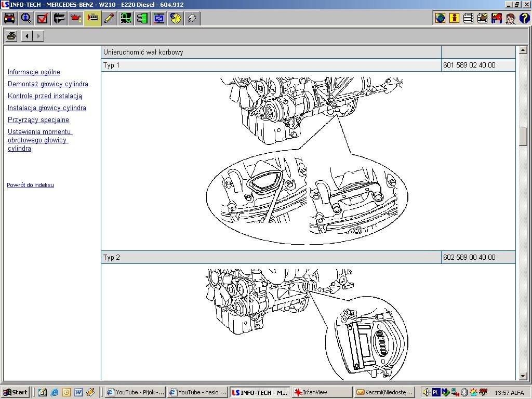Switch to YouTube - Pijok taskbar window

coord(135,393)
